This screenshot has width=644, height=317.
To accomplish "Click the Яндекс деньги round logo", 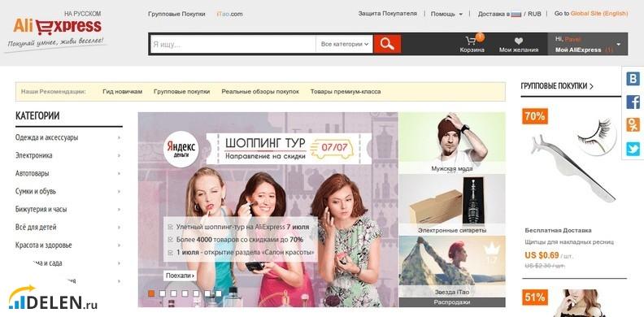I will (x=181, y=150).
